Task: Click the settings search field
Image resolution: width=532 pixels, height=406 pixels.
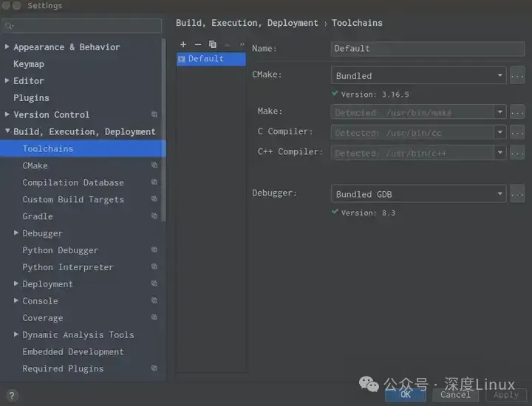Action: click(x=83, y=27)
